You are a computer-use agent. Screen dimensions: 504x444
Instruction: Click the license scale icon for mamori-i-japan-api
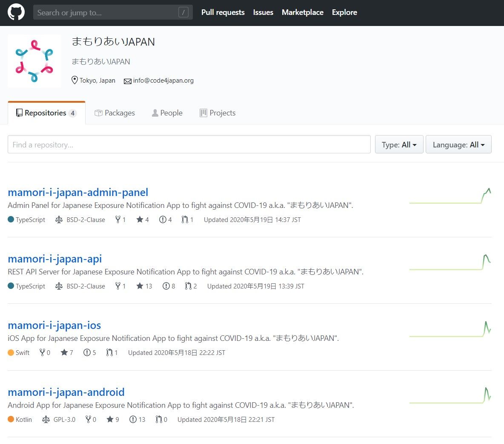(59, 286)
